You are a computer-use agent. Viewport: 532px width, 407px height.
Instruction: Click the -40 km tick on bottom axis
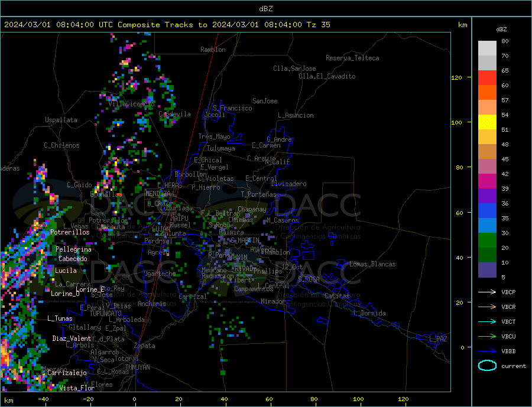[x=43, y=399]
